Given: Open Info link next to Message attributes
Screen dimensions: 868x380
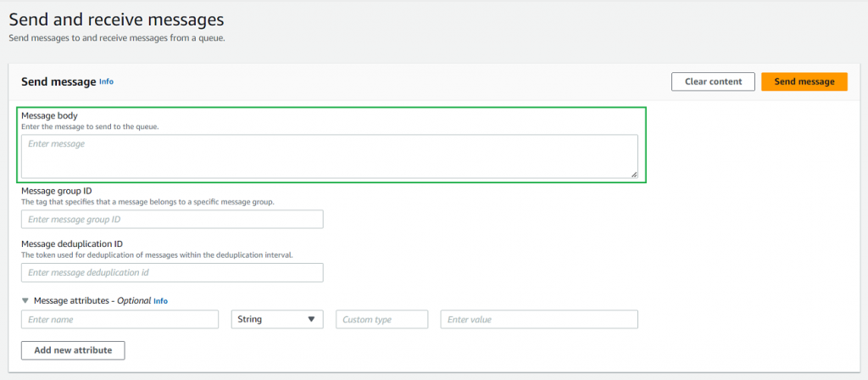Looking at the screenshot, I should (x=160, y=300).
